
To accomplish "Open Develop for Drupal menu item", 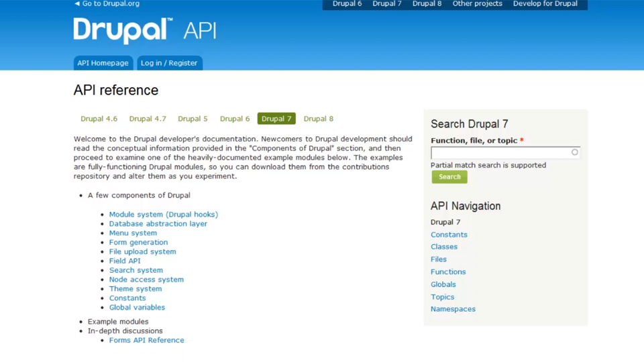I will [545, 4].
